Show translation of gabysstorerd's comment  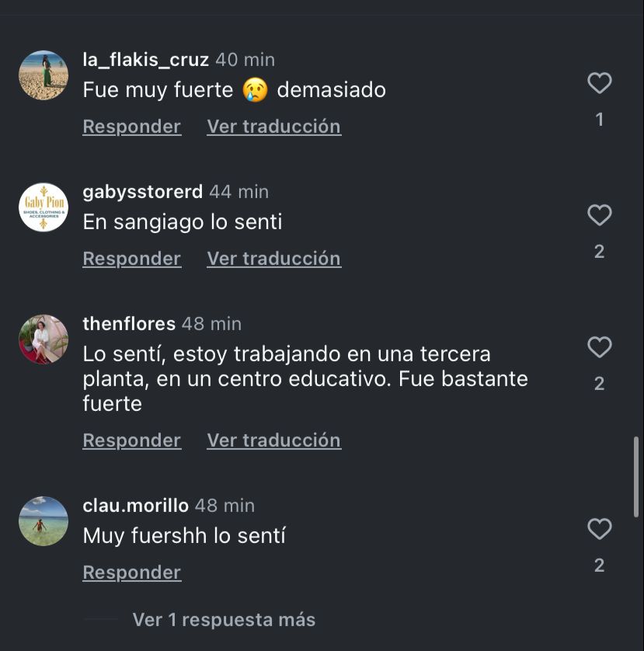tap(273, 259)
